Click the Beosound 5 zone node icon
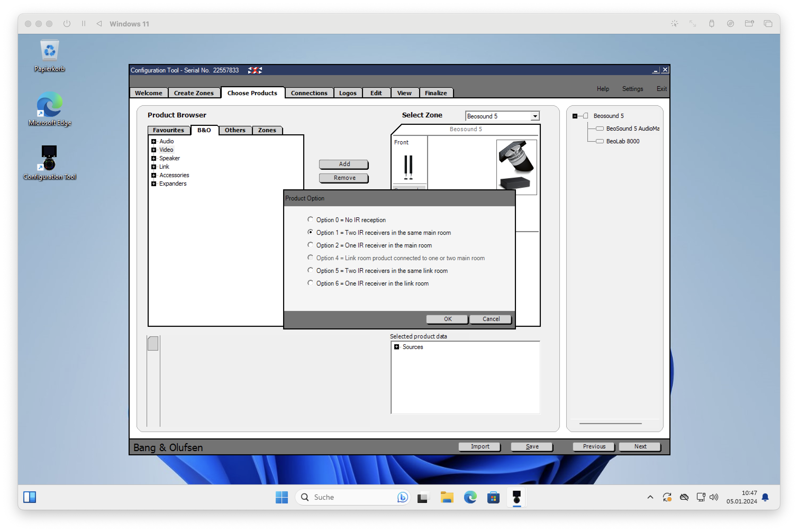The height and width of the screenshot is (532, 798). coord(586,116)
